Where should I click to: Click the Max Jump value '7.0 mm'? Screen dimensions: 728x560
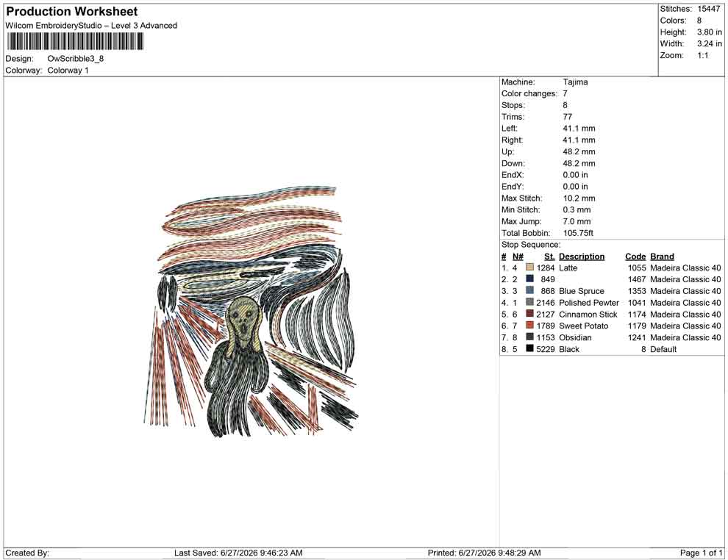pos(577,221)
